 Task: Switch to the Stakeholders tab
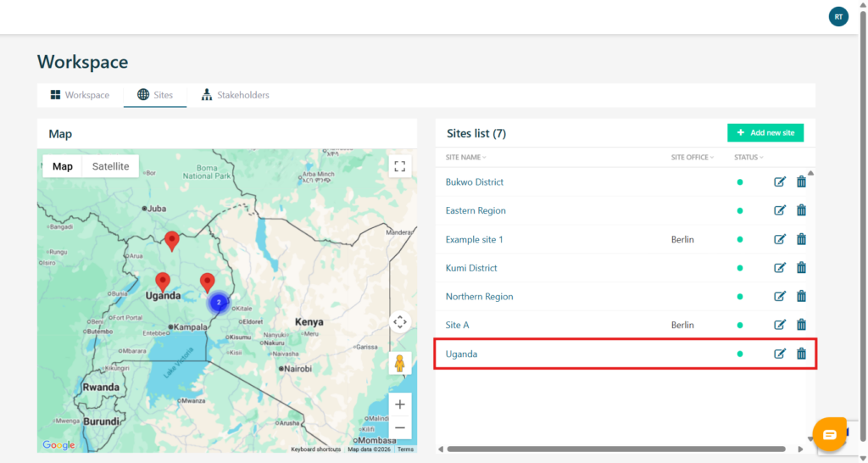[235, 95]
